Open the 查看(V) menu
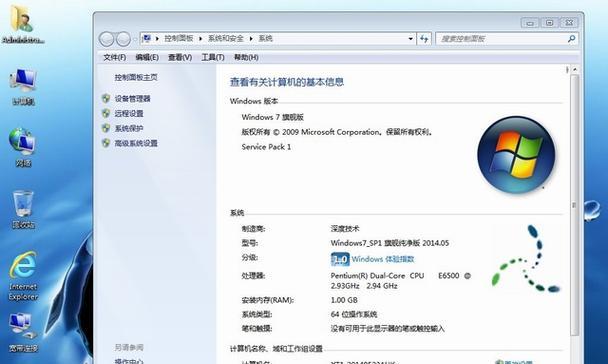Screen dimensions: 608x364 pos(180,57)
